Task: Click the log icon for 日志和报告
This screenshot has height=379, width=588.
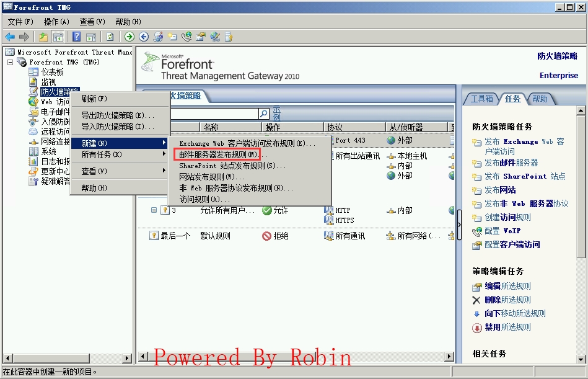Action: tap(33, 161)
